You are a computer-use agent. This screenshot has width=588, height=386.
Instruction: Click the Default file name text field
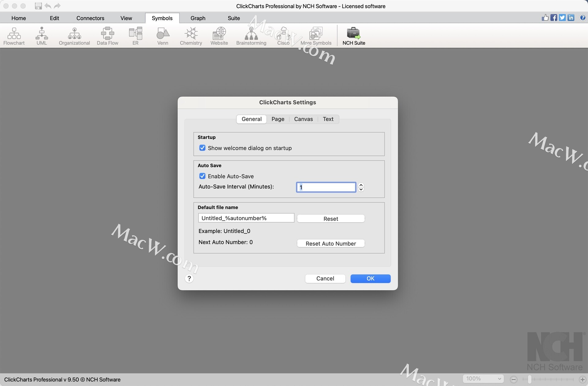click(x=246, y=218)
